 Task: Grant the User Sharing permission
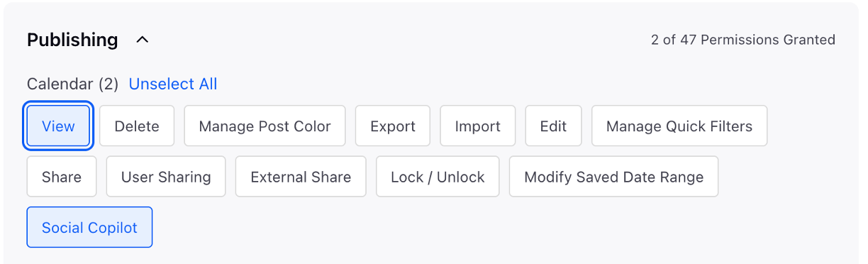click(x=166, y=177)
